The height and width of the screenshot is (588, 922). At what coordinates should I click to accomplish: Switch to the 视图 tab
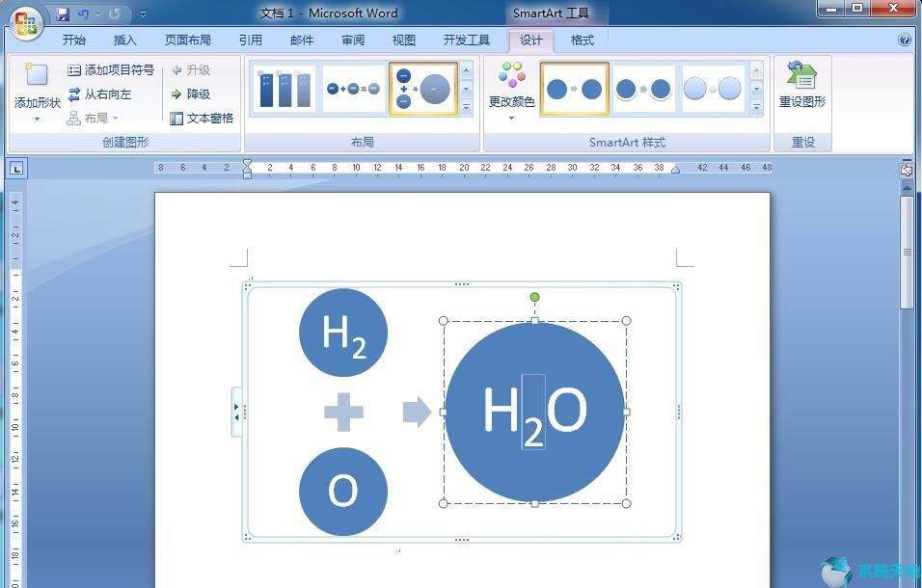(404, 40)
